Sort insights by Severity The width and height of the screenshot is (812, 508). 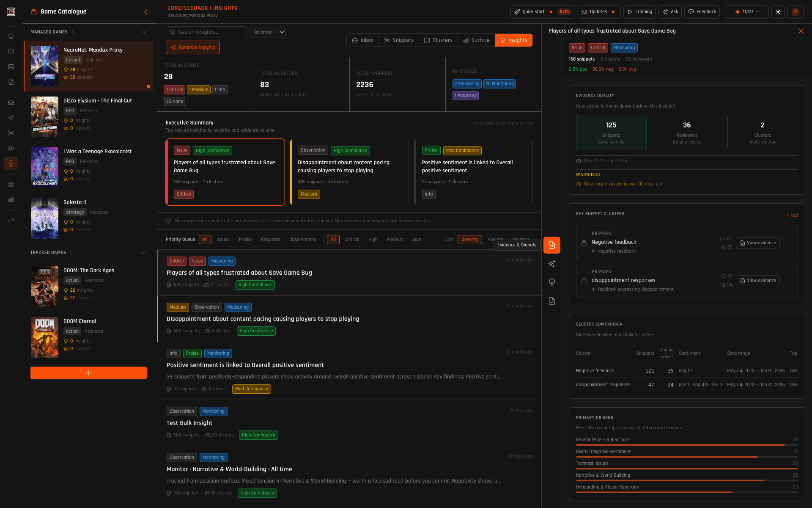469,240
